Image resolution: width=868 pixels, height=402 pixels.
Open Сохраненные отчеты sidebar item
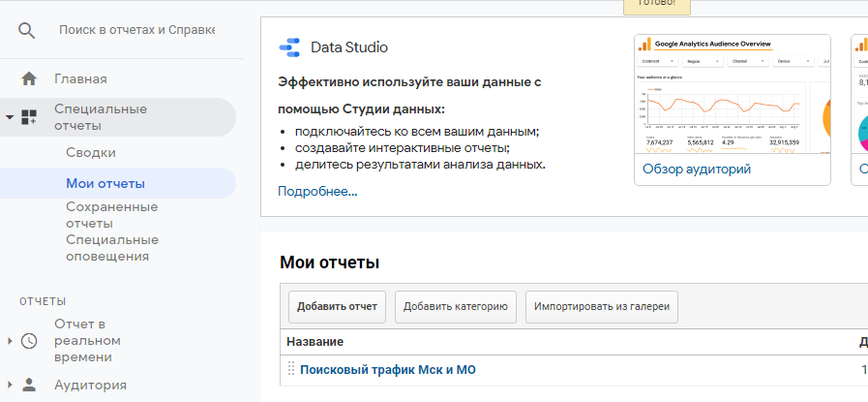click(112, 215)
